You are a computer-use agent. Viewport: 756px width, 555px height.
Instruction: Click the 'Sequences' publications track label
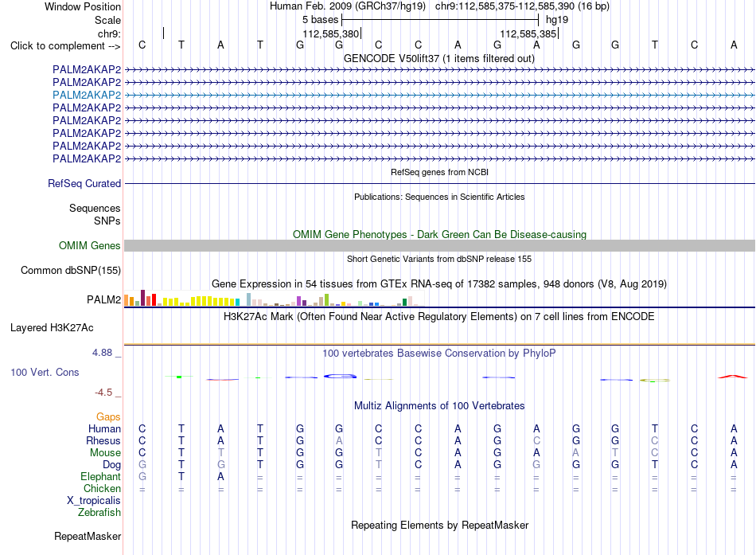click(95, 208)
